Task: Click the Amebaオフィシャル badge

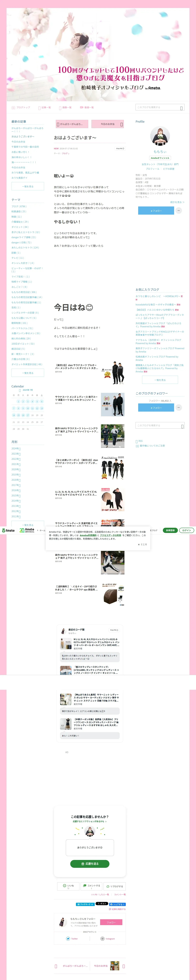Action: point(160,158)
